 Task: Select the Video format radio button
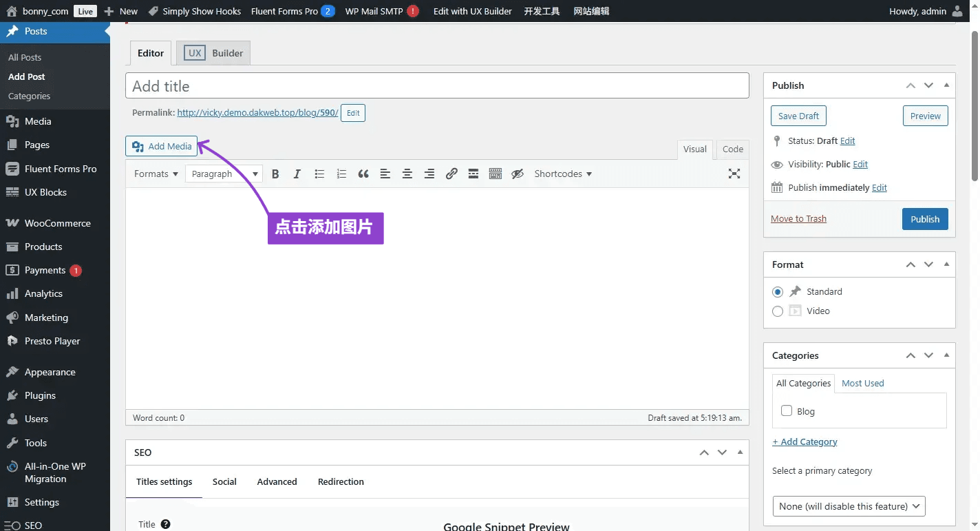[x=778, y=311]
